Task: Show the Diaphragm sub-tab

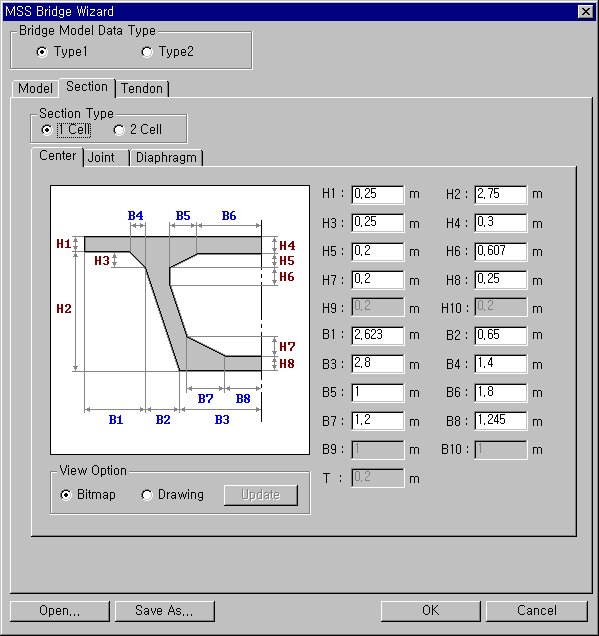Action: point(166,157)
